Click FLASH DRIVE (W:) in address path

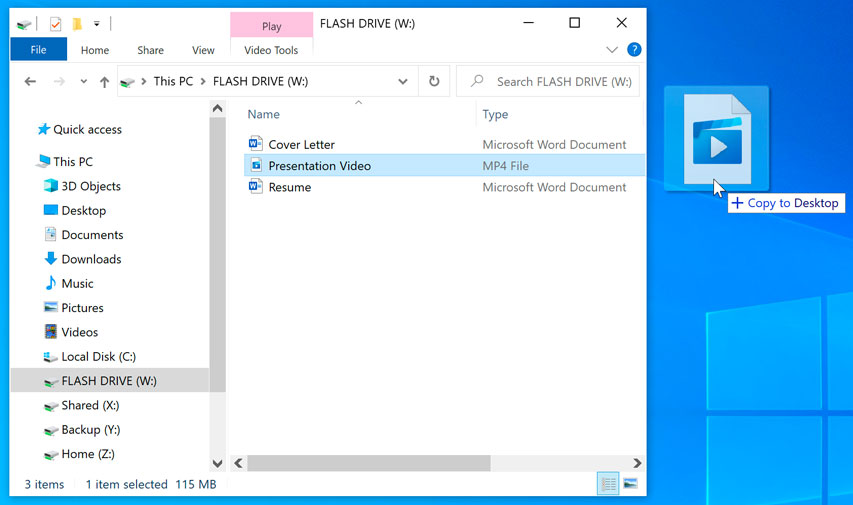pyautogui.click(x=260, y=81)
